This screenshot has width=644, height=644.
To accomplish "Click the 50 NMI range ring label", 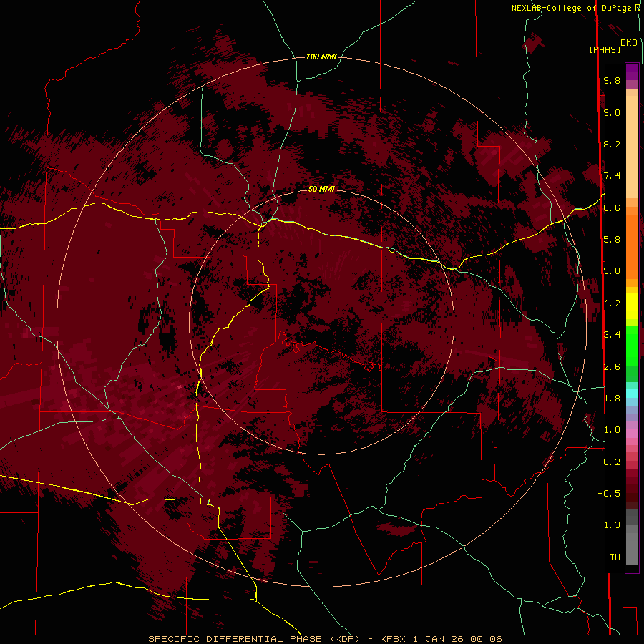I will pyautogui.click(x=321, y=189).
